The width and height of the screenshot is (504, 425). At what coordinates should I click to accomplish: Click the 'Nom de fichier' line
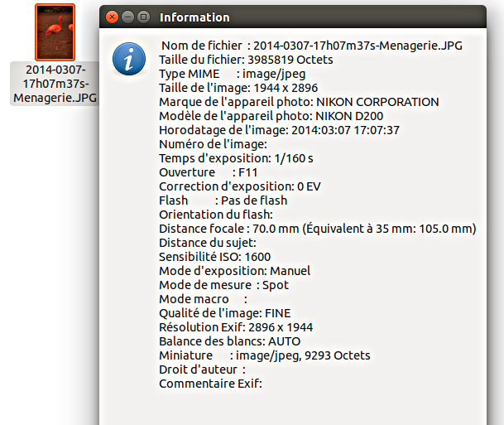pyautogui.click(x=313, y=46)
